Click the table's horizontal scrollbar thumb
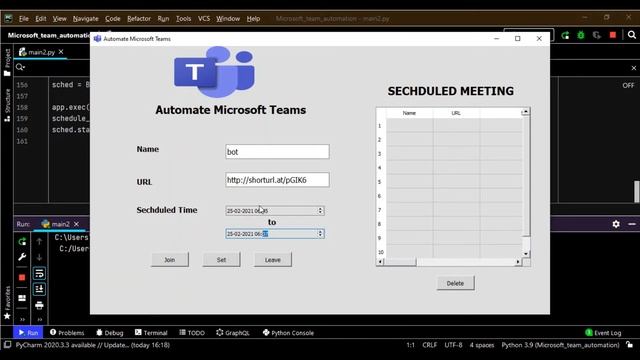 pyautogui.click(x=400, y=262)
